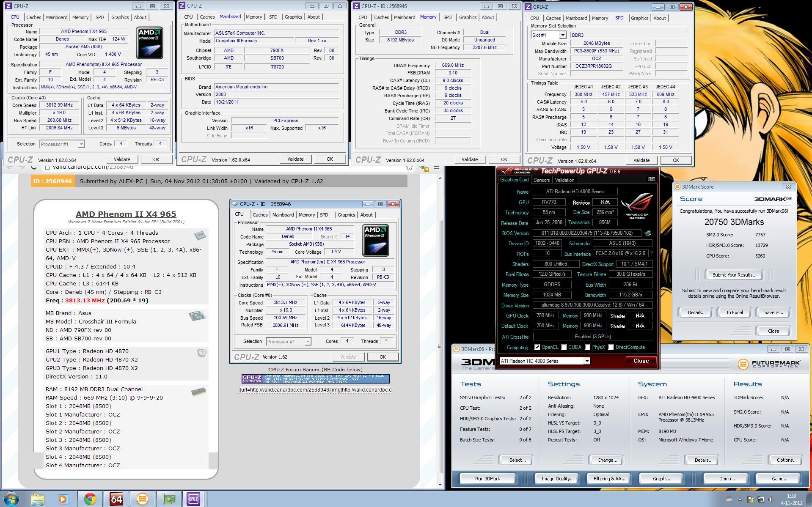
Task: Click Validate in the first CPU-Z window
Action: (122, 159)
